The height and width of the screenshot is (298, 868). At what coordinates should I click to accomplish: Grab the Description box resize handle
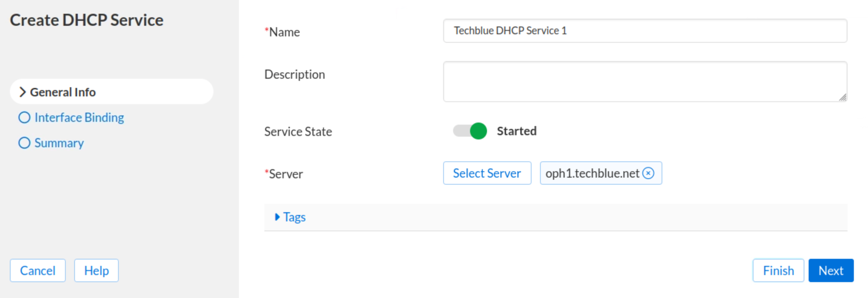click(x=843, y=97)
